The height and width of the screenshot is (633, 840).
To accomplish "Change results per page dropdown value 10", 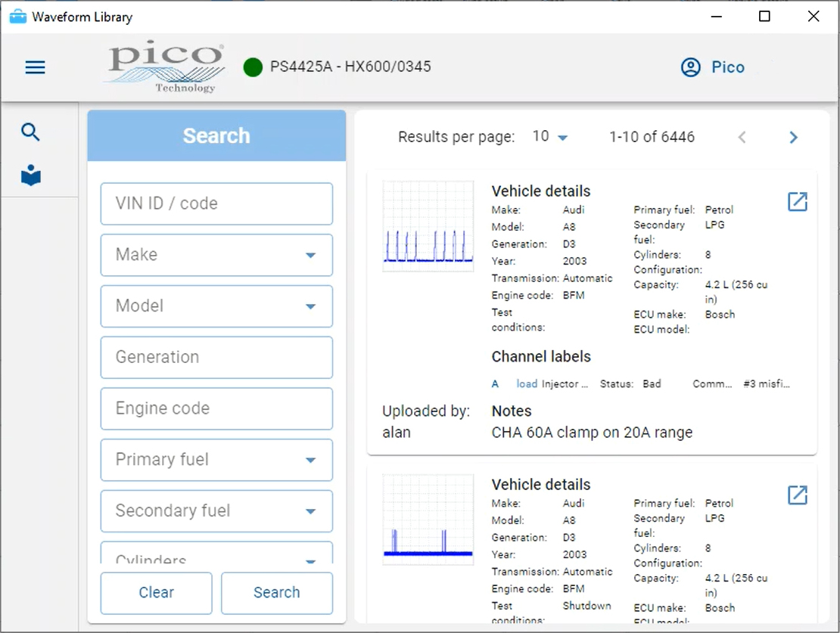I will [550, 137].
